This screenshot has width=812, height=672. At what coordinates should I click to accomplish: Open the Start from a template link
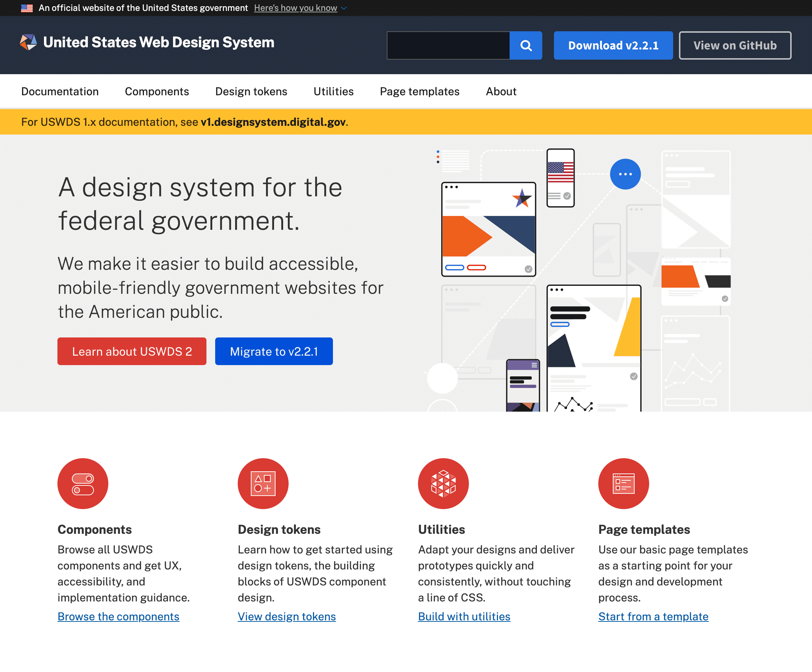(x=653, y=616)
